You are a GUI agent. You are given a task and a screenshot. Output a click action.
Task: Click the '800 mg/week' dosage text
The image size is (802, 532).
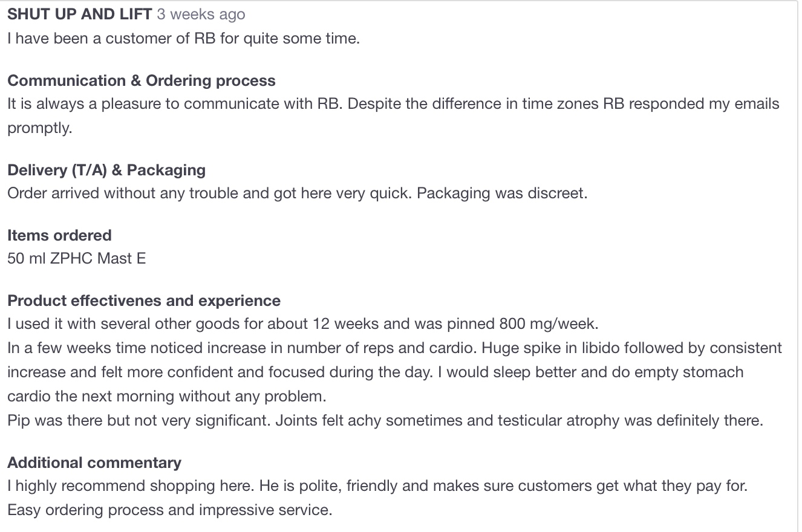[x=548, y=323]
